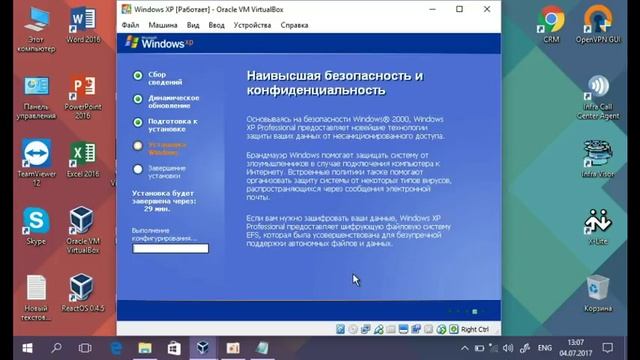Open the Вид menu
Screen dimensions: 640x360
point(193,25)
